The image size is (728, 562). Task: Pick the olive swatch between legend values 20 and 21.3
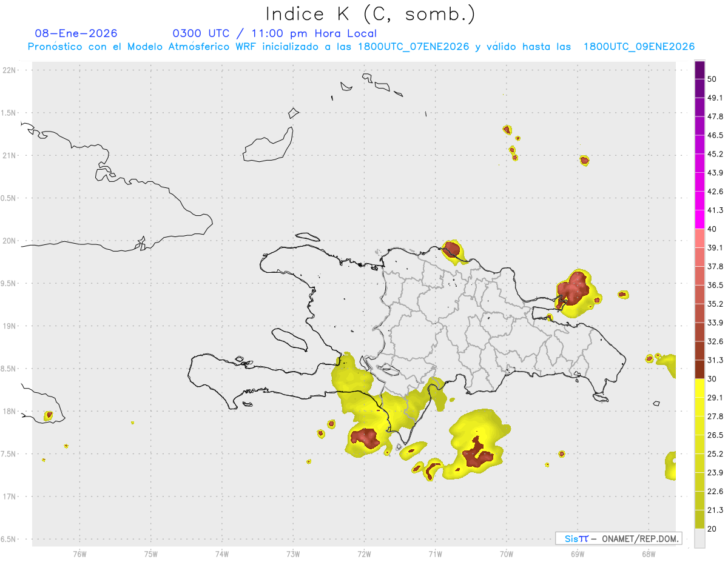tap(699, 520)
